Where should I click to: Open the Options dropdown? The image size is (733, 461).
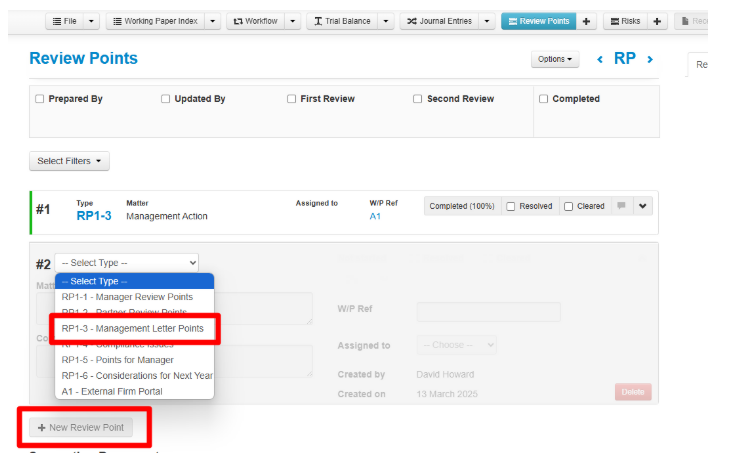coord(555,60)
